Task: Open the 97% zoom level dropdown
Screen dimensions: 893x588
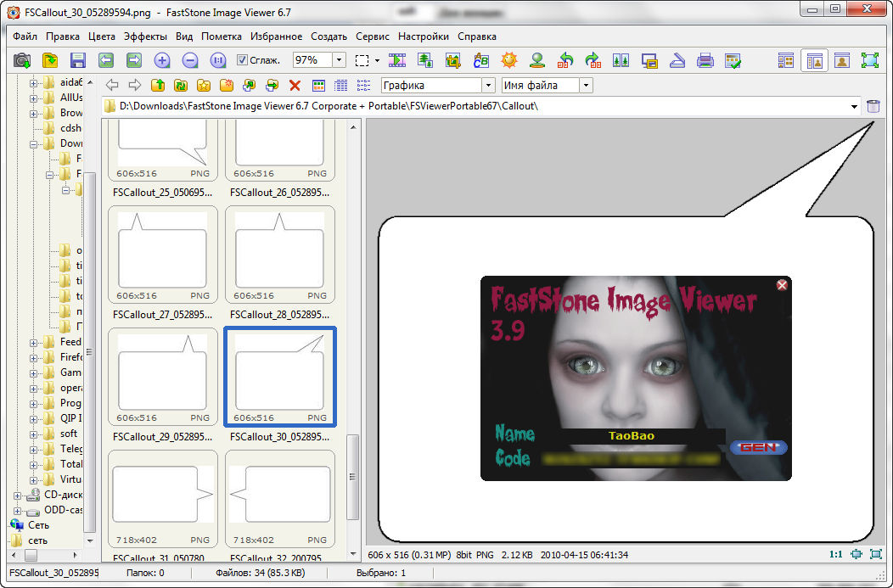Action: tap(340, 60)
